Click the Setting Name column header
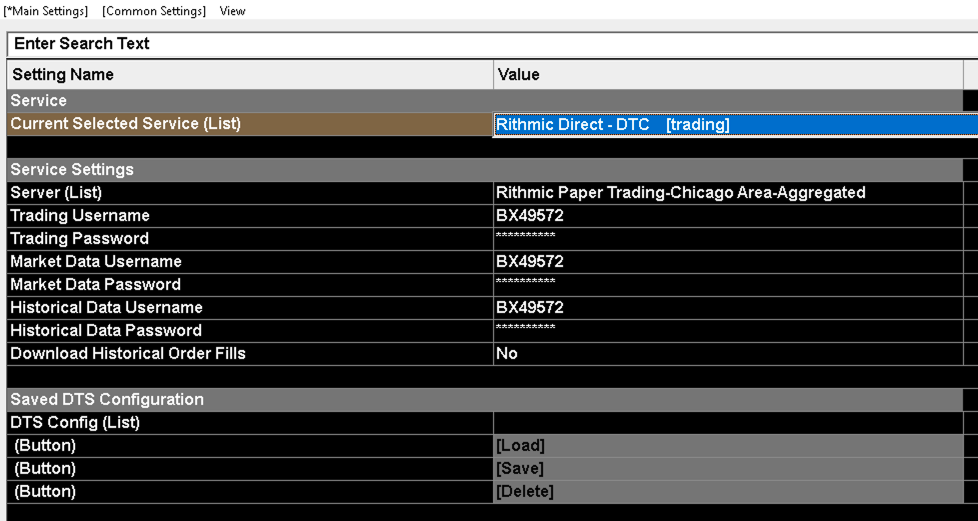Image resolution: width=978 pixels, height=521 pixels. [x=250, y=75]
